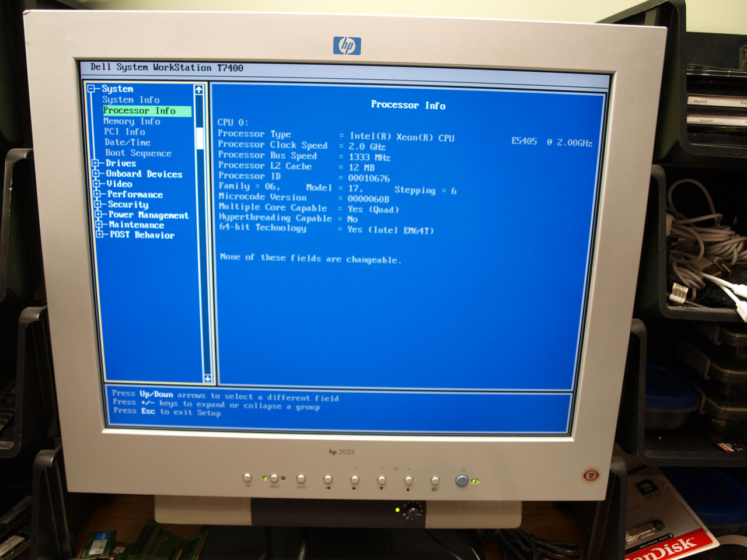Click the 'Processor Clock Speed' label
Viewport: 747px width, 560px height.
pos(273,145)
